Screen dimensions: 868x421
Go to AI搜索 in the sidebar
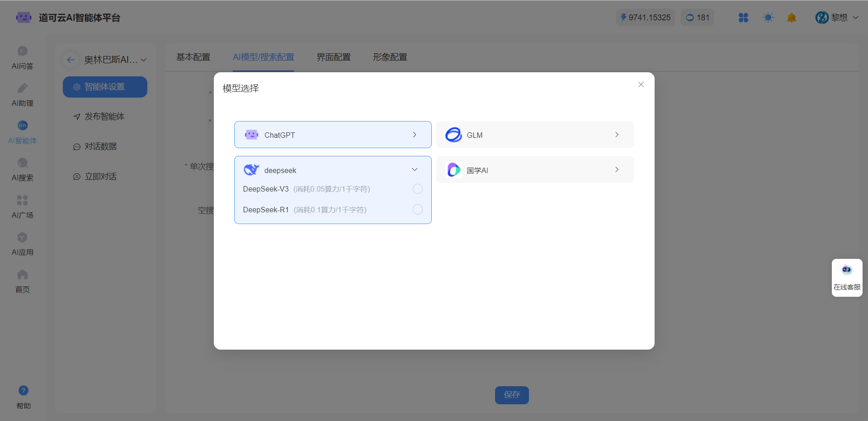[23, 169]
